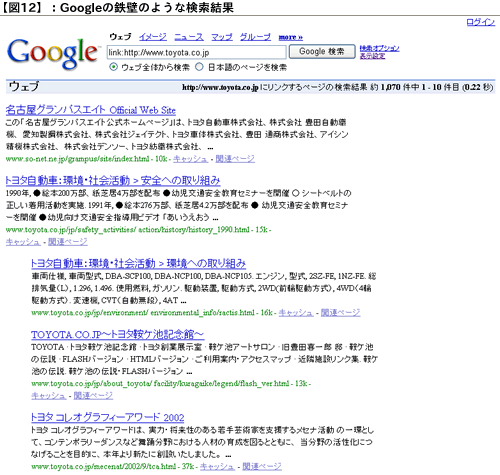Image resolution: width=500 pixels, height=475 pixels.
Task: Switch to the グループ tab
Action: pyautogui.click(x=255, y=37)
